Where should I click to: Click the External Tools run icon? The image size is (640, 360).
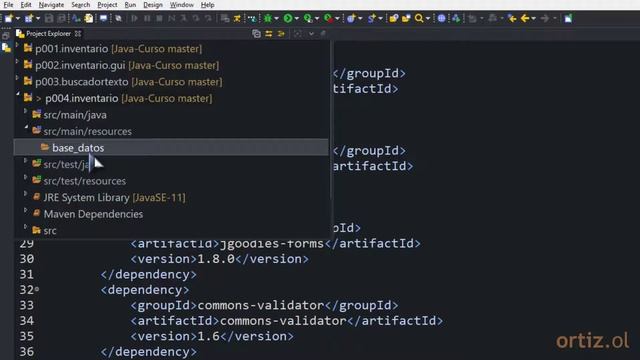tap(328, 18)
